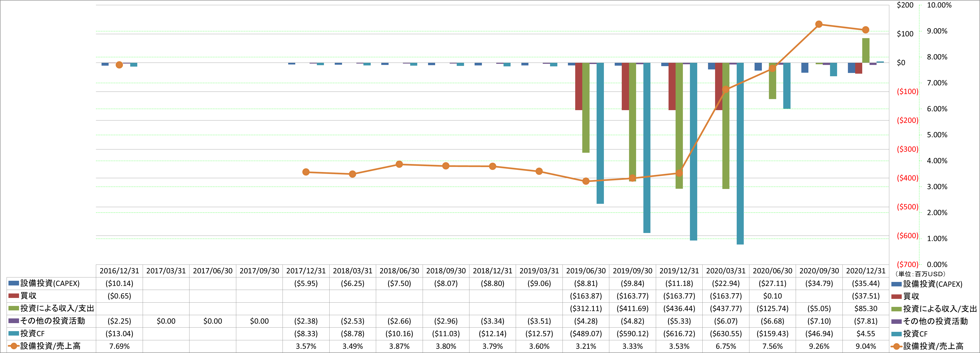Click the $200 axis label
Viewport: 980px width, 353px height.
[905, 5]
